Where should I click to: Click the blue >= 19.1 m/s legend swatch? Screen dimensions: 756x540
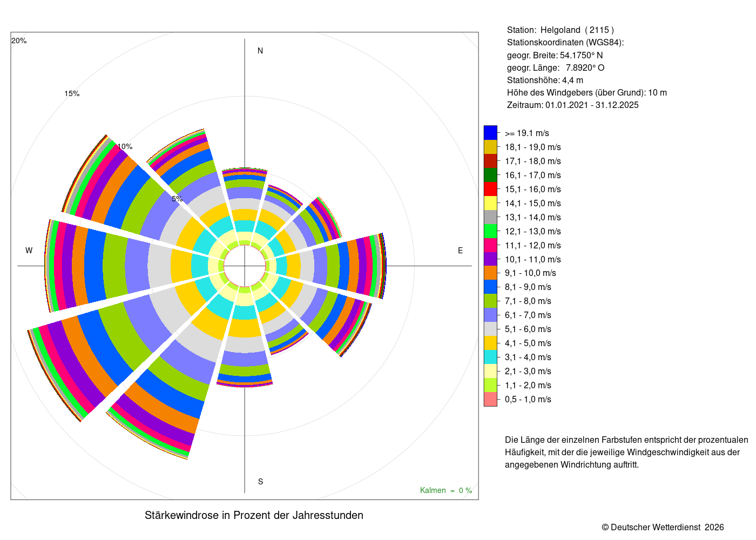[490, 133]
